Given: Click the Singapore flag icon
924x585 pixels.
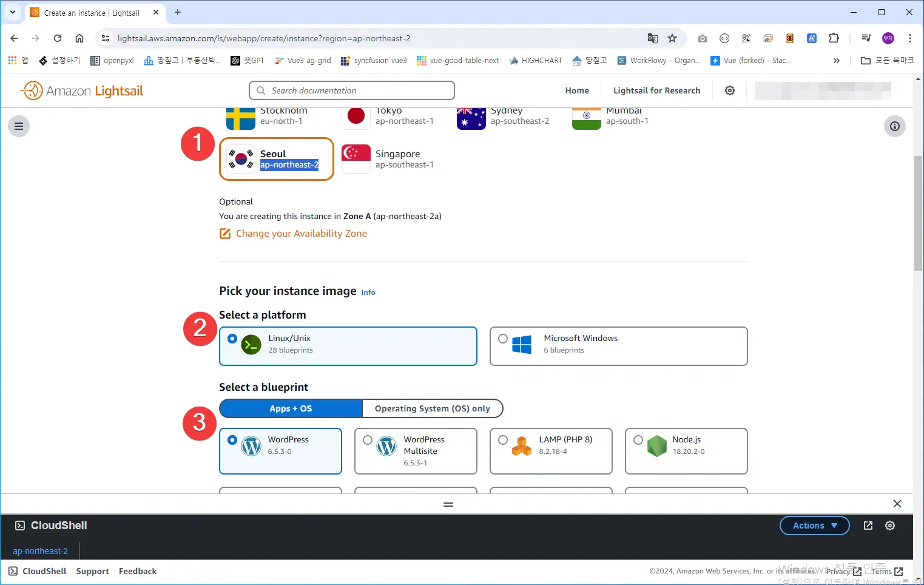Looking at the screenshot, I should click(x=356, y=159).
